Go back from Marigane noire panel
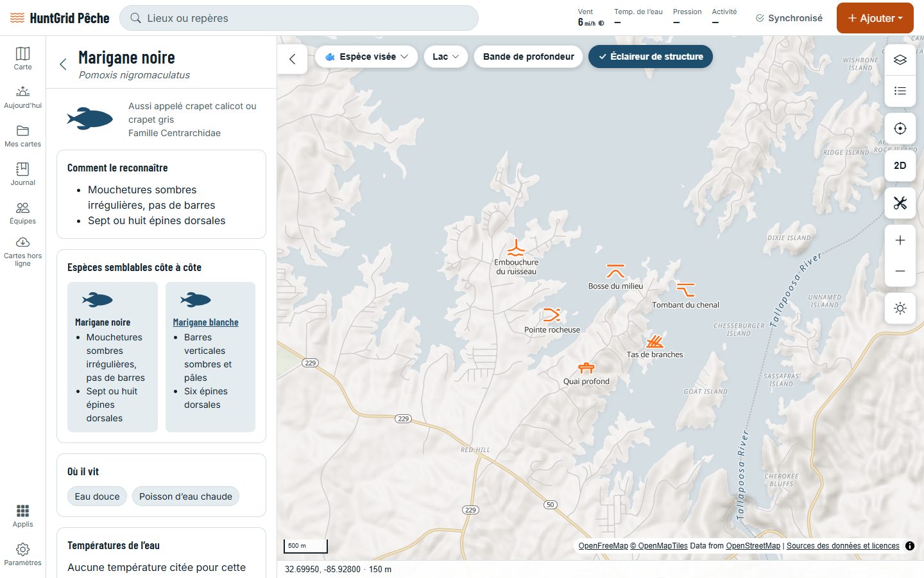Screen dimensions: 924x578 (63, 64)
